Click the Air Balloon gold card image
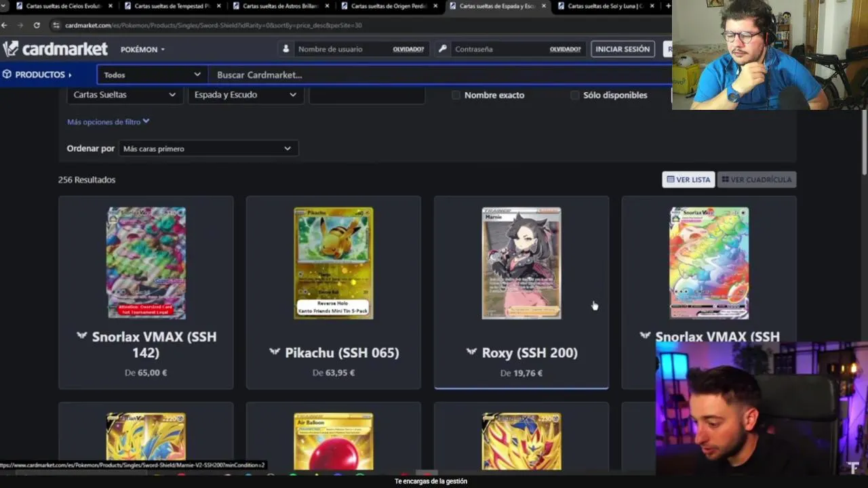 [333, 441]
